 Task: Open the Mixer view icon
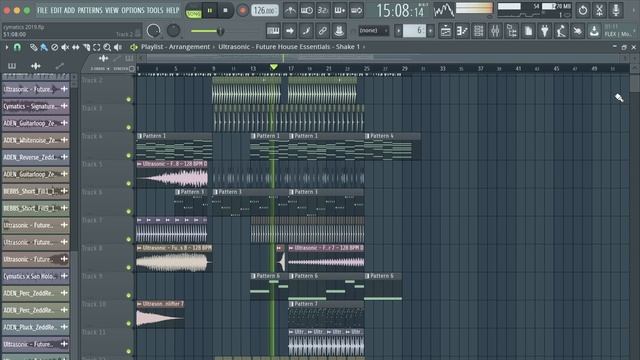pos(495,31)
